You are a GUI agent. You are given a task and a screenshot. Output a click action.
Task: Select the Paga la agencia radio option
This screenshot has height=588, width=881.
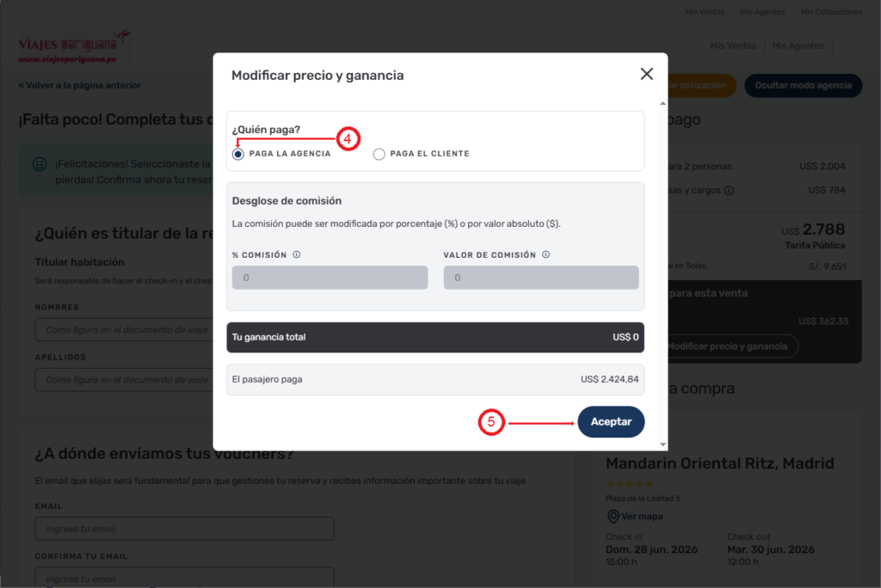coord(238,154)
